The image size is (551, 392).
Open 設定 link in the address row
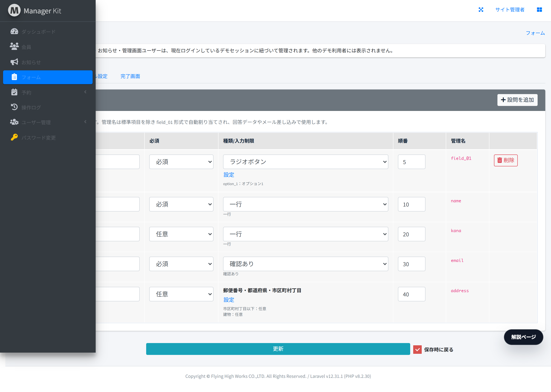point(229,300)
